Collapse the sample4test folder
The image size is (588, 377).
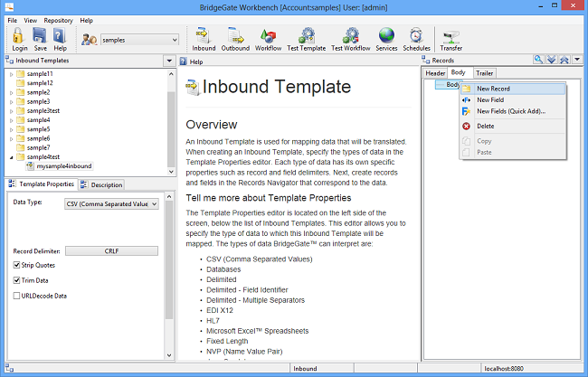11,157
